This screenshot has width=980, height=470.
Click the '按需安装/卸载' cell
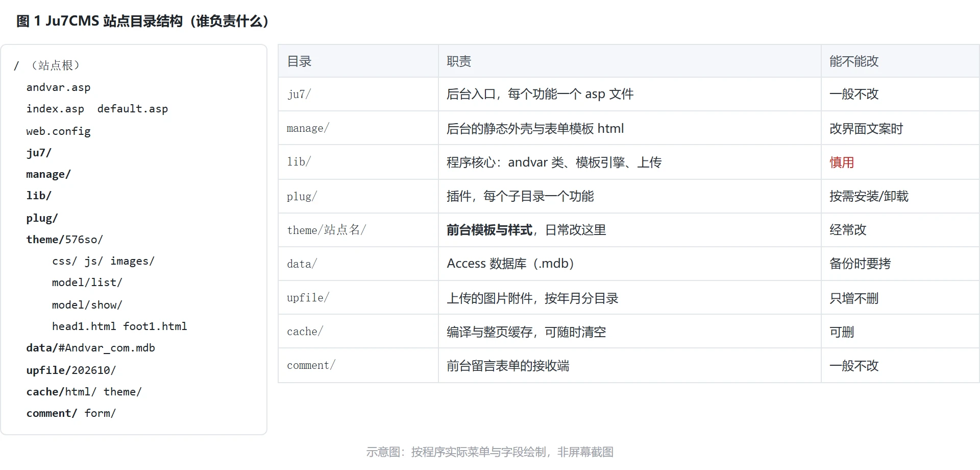(x=900, y=196)
